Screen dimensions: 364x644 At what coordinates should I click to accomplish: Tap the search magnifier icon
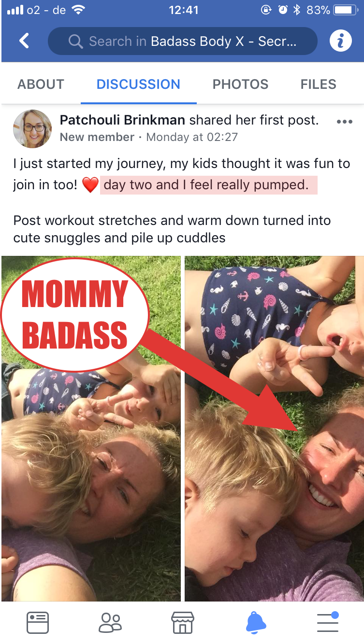point(76,42)
